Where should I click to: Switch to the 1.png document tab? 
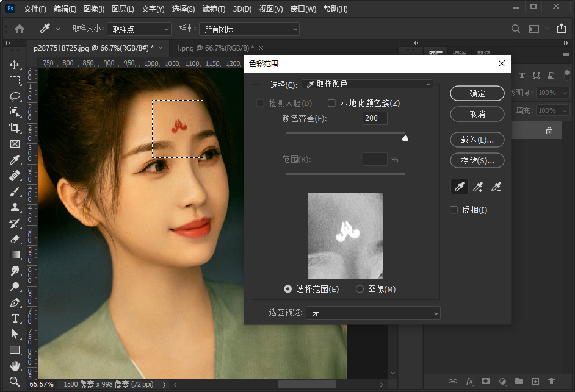[x=215, y=48]
